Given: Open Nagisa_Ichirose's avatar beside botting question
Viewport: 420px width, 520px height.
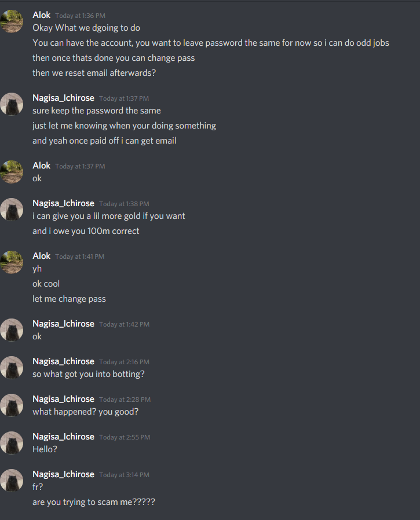Looking at the screenshot, I should tap(12, 368).
